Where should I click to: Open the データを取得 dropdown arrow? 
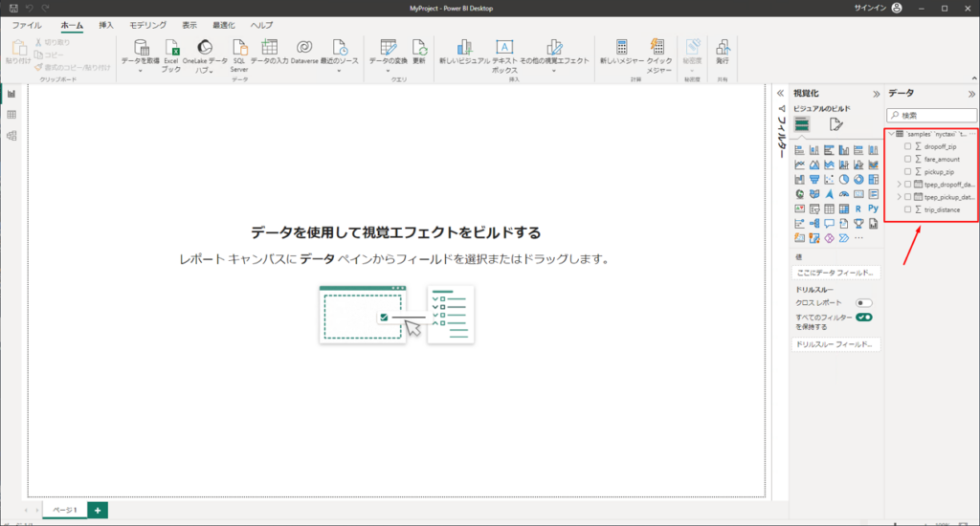(x=140, y=71)
